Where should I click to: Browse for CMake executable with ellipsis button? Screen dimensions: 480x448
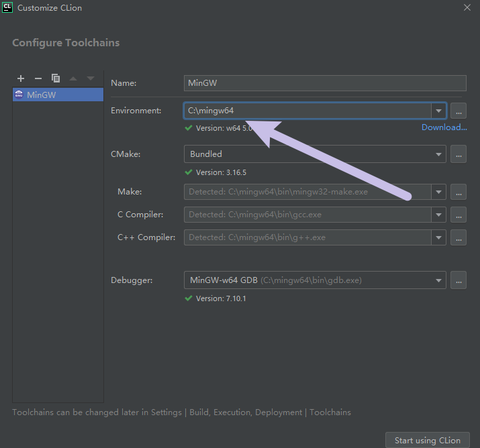(x=459, y=154)
